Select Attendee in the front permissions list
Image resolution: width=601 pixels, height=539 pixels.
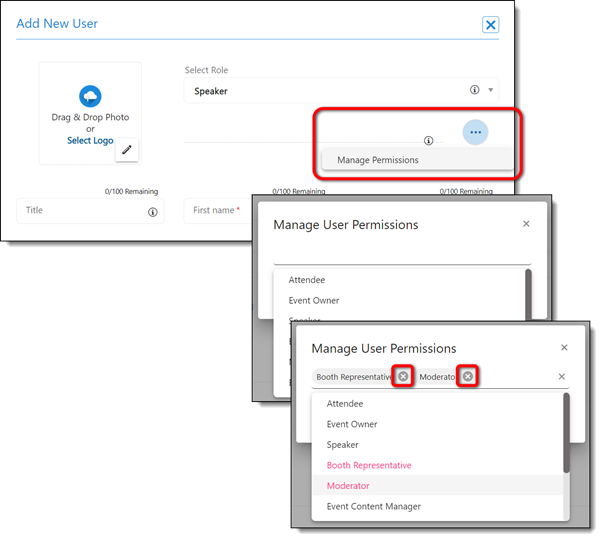[x=344, y=404]
